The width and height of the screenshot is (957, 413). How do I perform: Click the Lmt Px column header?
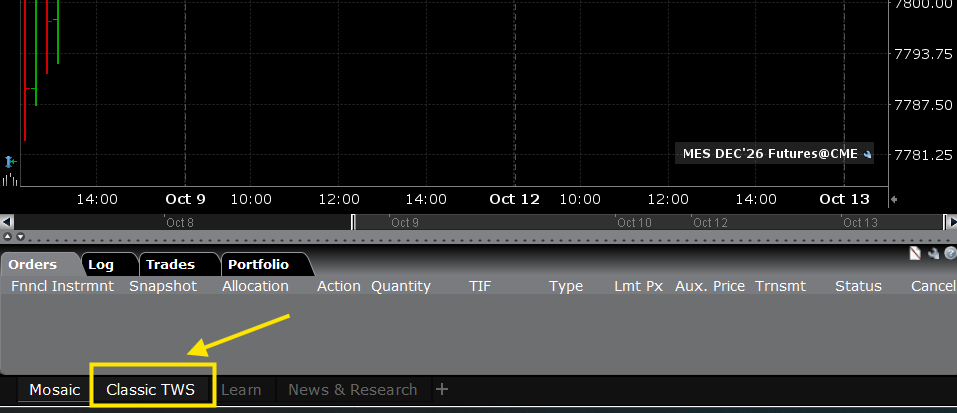[x=638, y=286]
